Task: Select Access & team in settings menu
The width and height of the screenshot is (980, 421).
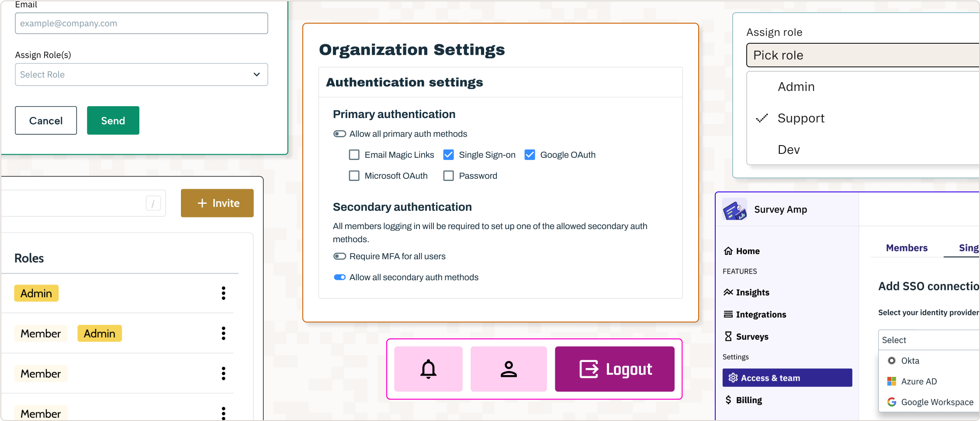Action: click(x=787, y=378)
